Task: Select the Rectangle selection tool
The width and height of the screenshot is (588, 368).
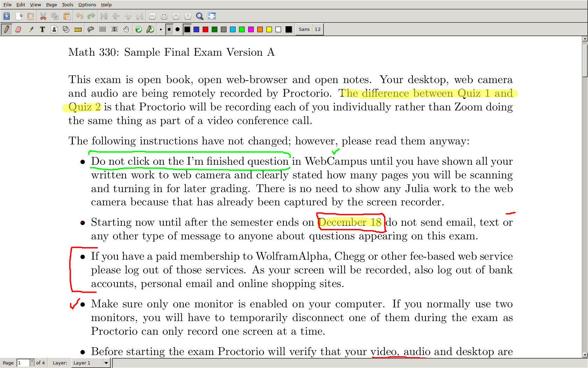Action: tap(103, 29)
